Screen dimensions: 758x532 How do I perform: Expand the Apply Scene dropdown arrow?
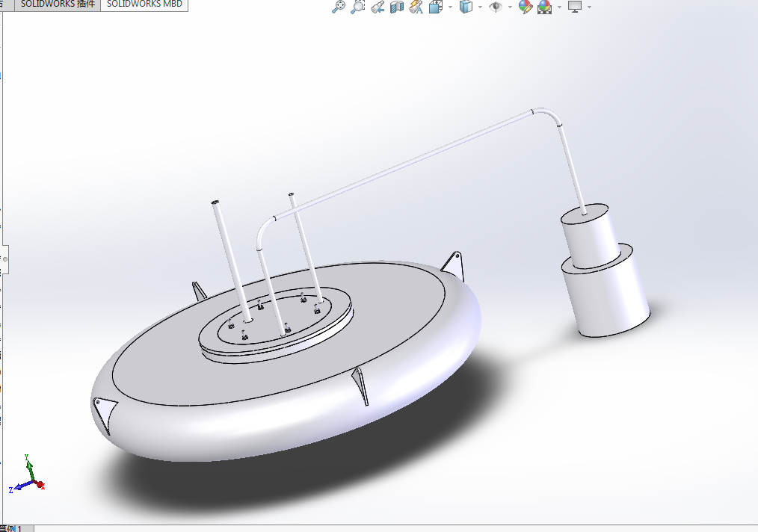pos(560,7)
